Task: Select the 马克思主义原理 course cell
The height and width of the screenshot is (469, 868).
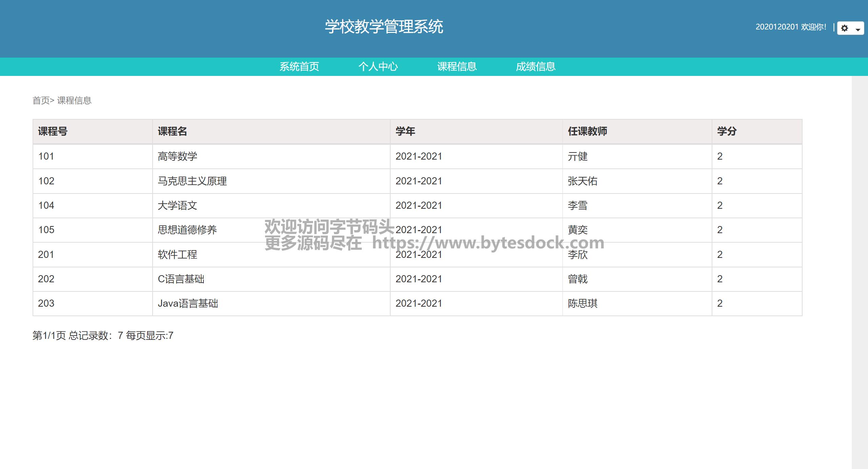Action: tap(192, 181)
